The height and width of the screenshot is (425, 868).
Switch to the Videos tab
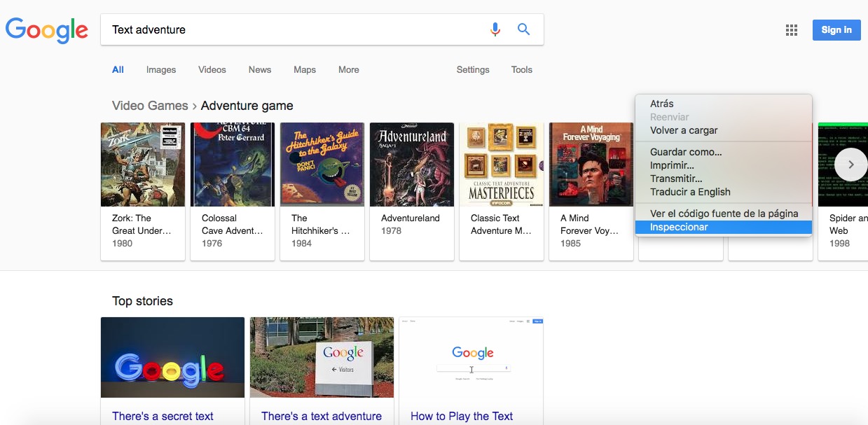click(x=212, y=69)
